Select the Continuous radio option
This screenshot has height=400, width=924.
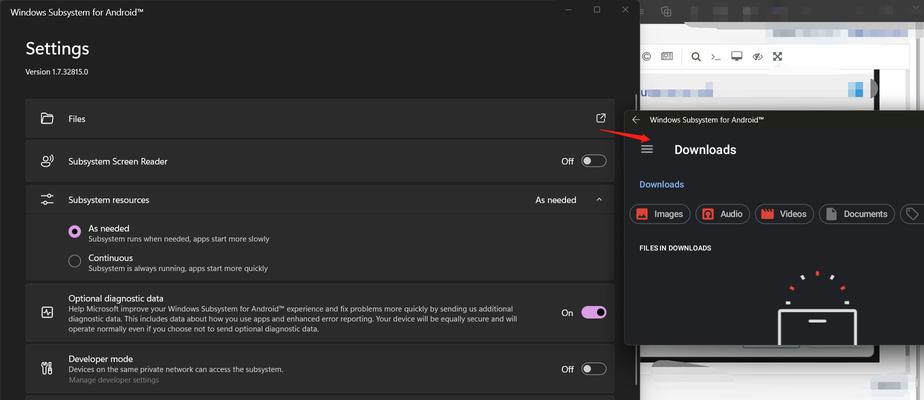point(74,261)
